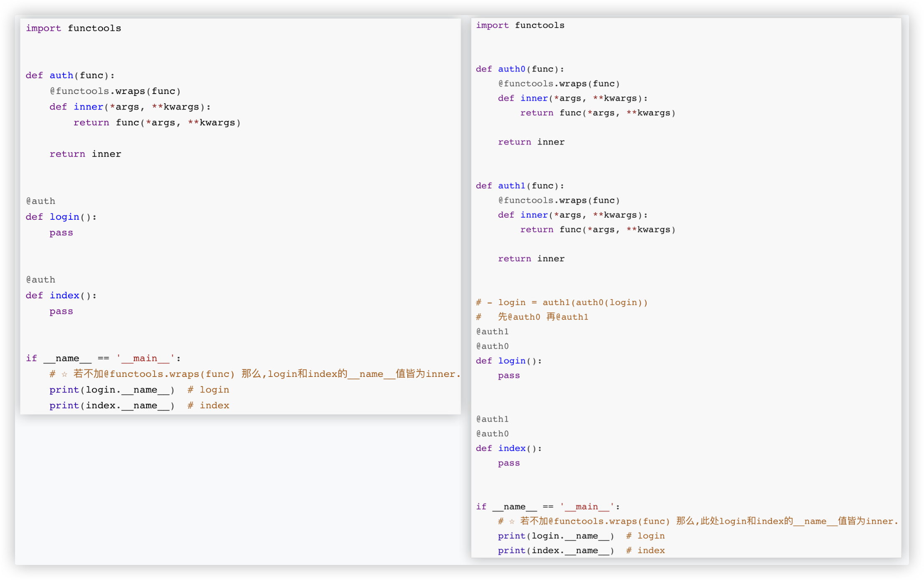Click the 'index' function name in the left panel's def line
Viewport: 924px width, 580px height.
point(64,295)
